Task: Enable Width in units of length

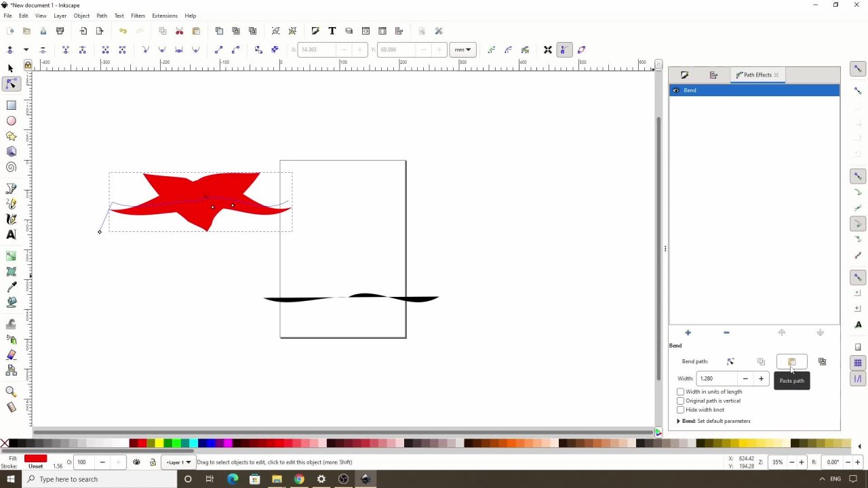Action: [681, 392]
